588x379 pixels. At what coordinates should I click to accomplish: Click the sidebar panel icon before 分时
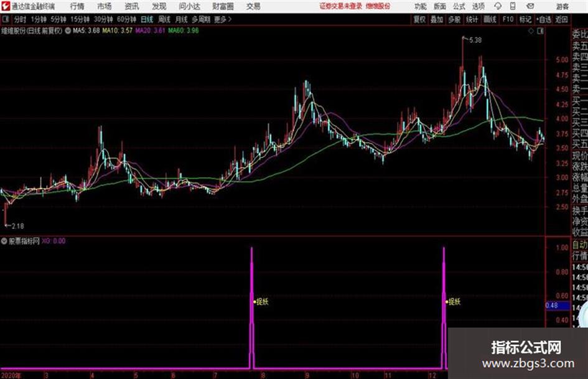tap(6, 19)
